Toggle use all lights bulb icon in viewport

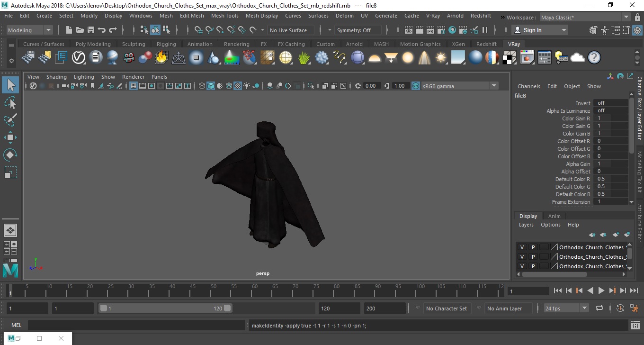tap(247, 86)
